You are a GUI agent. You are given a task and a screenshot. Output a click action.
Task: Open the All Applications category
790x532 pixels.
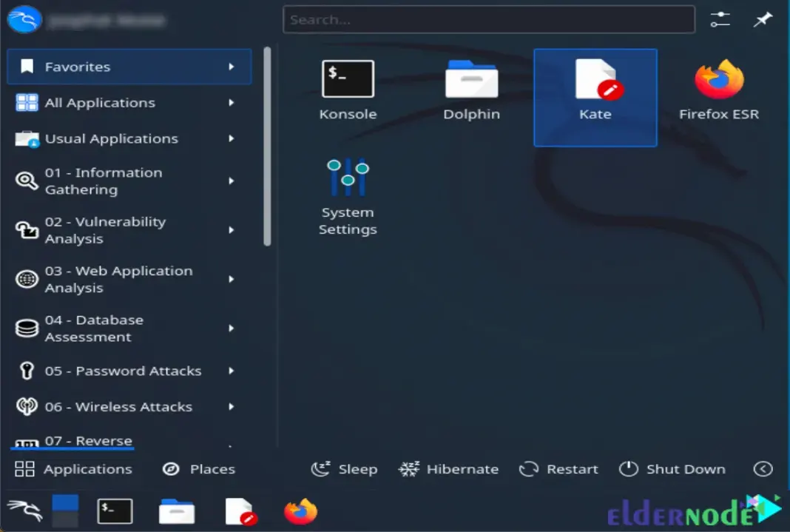129,103
